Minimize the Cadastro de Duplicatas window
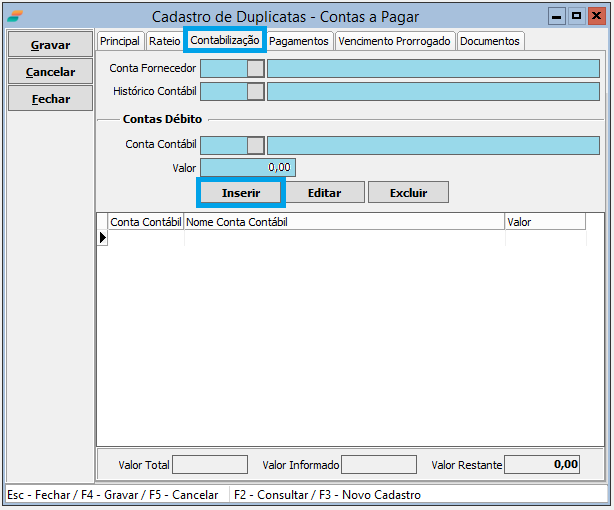 tap(557, 16)
